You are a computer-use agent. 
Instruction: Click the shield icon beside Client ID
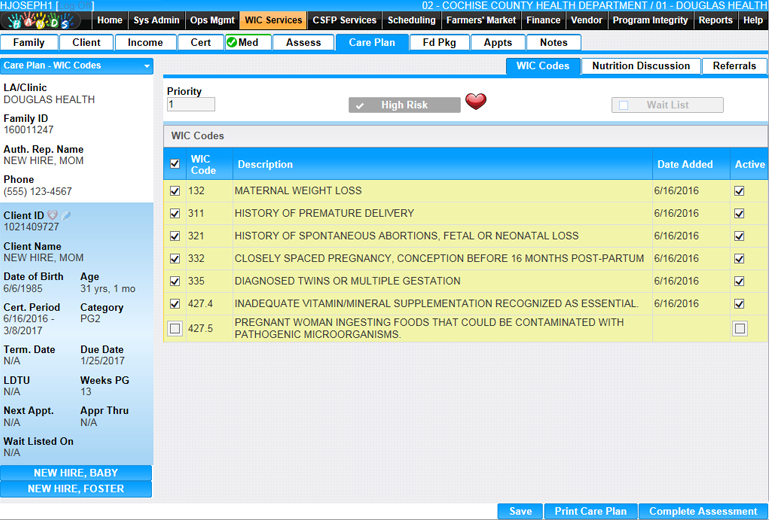[53, 215]
